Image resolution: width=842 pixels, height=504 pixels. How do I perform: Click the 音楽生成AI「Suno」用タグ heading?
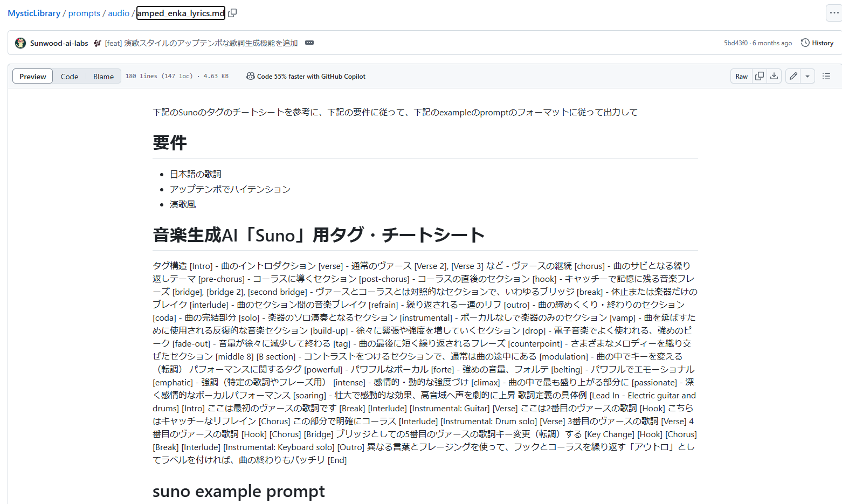pos(319,235)
